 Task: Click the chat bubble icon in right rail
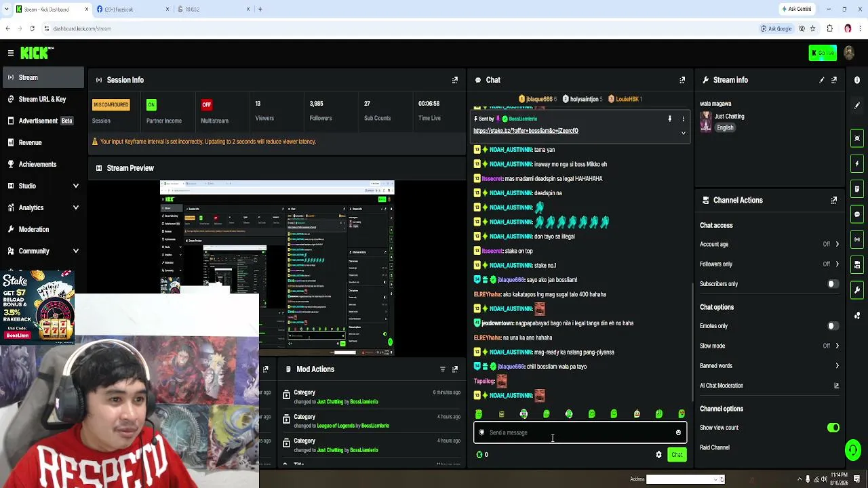(857, 214)
